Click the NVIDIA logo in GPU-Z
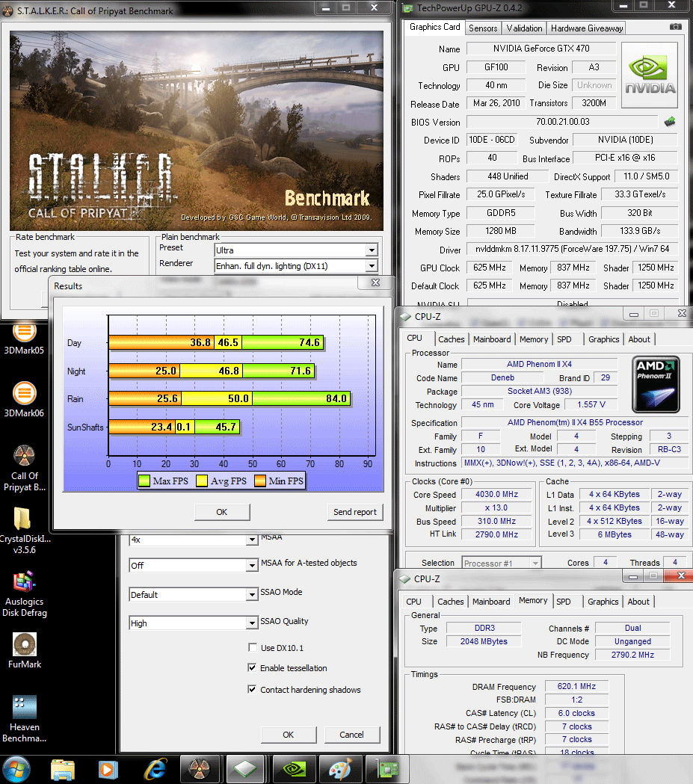Viewport: 693px width, 784px height. coord(650,75)
